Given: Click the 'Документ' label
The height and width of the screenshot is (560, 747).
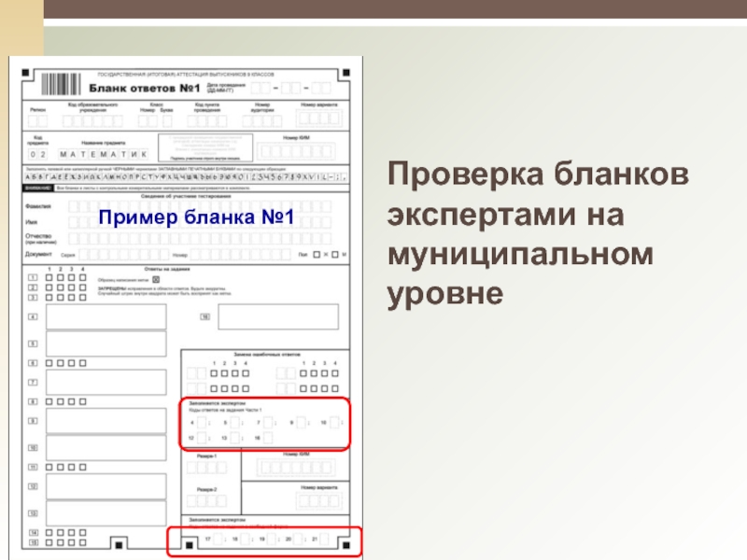Looking at the screenshot, I should (38, 254).
